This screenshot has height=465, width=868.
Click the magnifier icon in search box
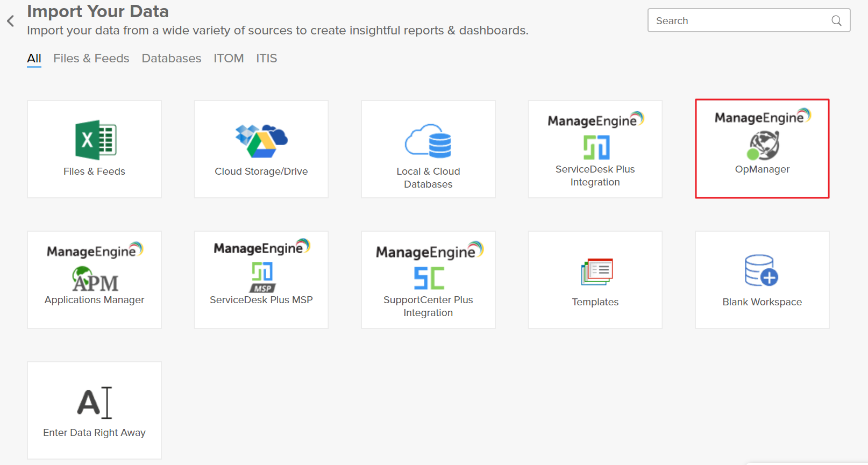[x=836, y=20]
